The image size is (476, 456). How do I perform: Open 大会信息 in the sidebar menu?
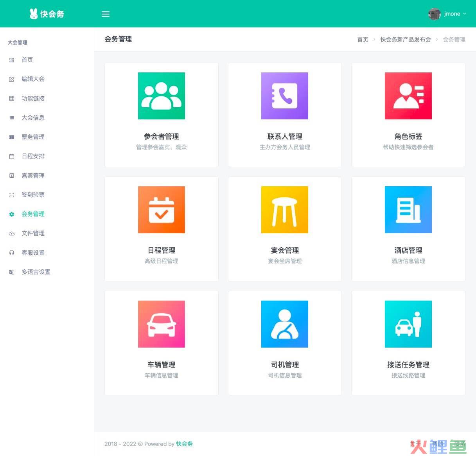pyautogui.click(x=33, y=118)
